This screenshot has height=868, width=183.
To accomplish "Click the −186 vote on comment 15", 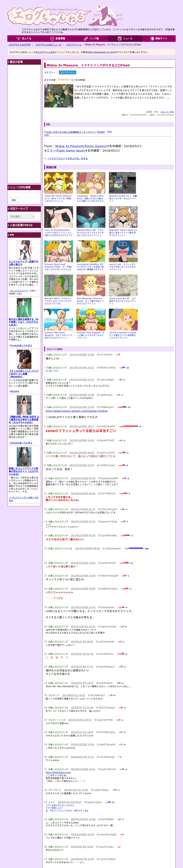I will [x=146, y=549].
